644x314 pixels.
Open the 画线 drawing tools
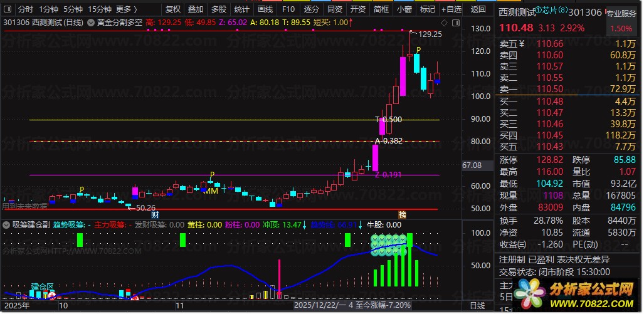(265, 9)
